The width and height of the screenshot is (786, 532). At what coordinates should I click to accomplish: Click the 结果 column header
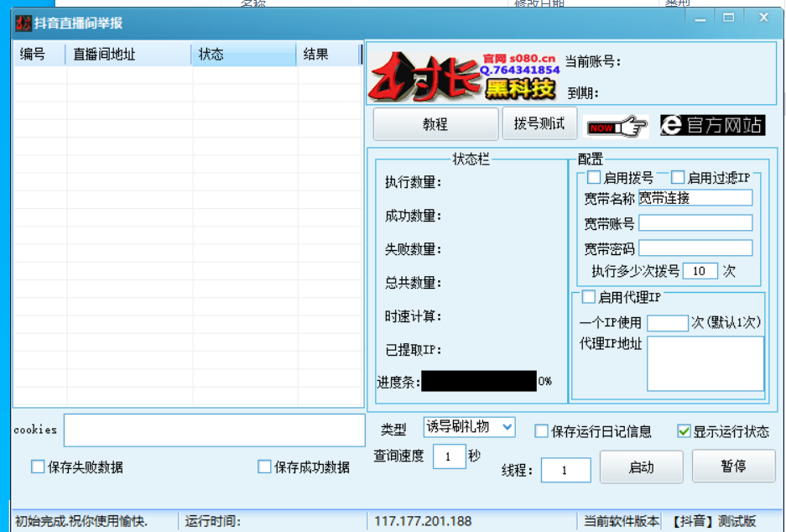(x=328, y=55)
